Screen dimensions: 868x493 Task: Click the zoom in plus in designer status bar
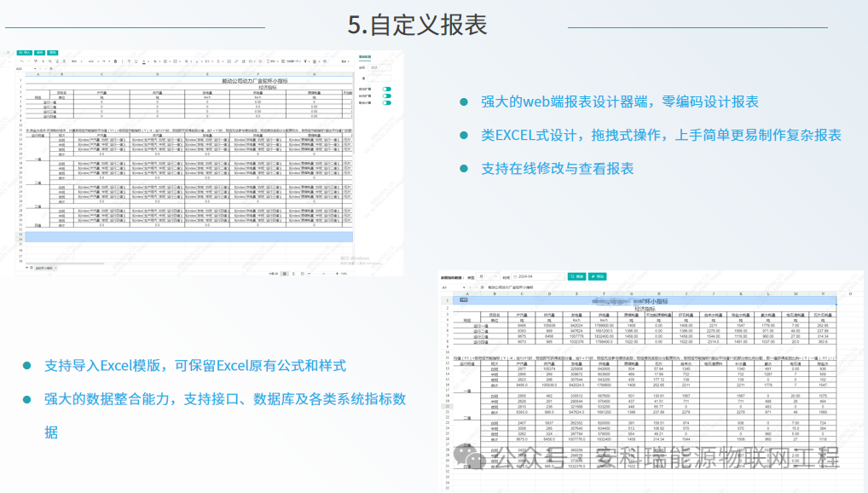point(337,274)
